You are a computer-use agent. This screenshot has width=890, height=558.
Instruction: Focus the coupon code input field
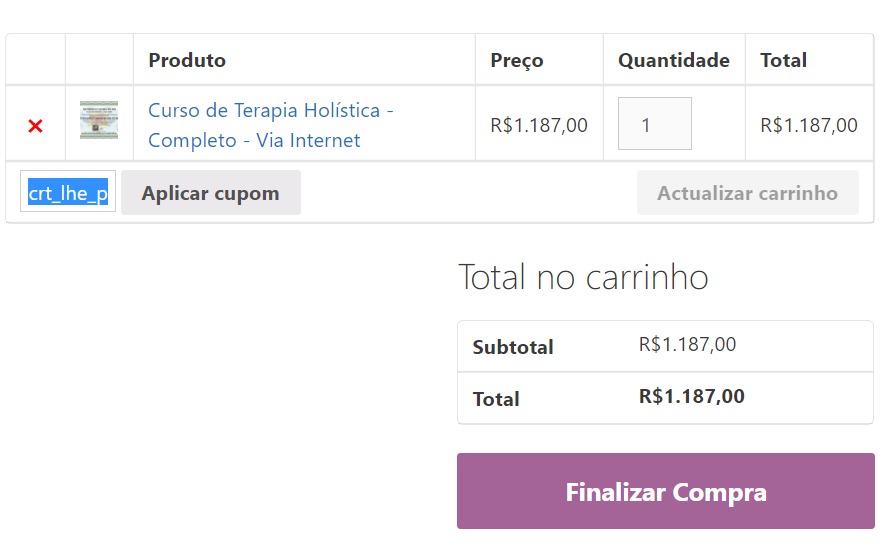[x=68, y=193]
